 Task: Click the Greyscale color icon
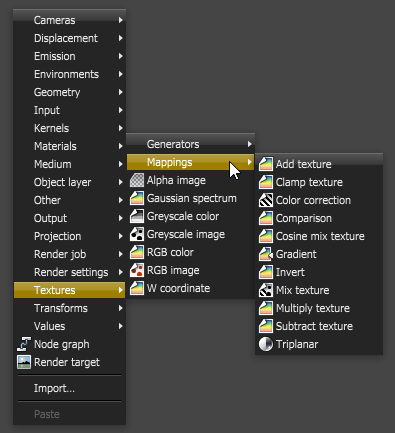[x=137, y=216]
